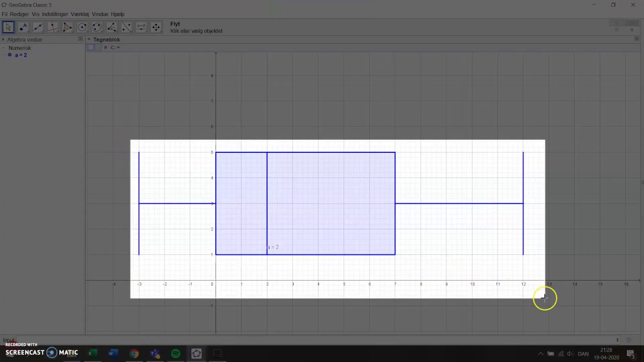
Task: Select the Perpendicular line tool
Action: point(52,27)
